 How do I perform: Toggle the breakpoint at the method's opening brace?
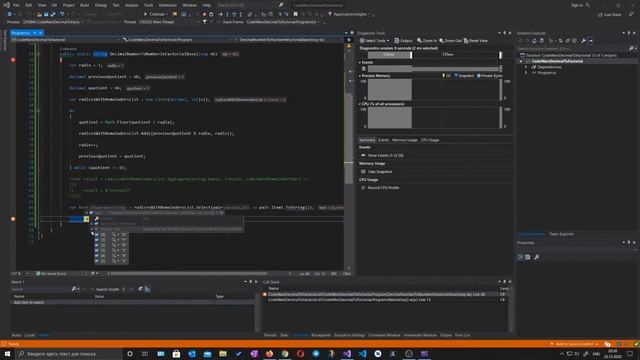[13, 60]
